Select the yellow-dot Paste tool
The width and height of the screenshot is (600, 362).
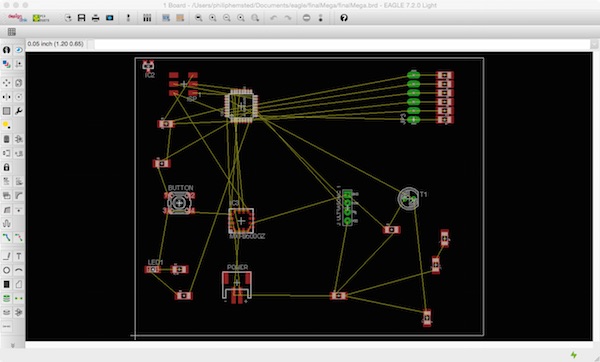coord(7,125)
